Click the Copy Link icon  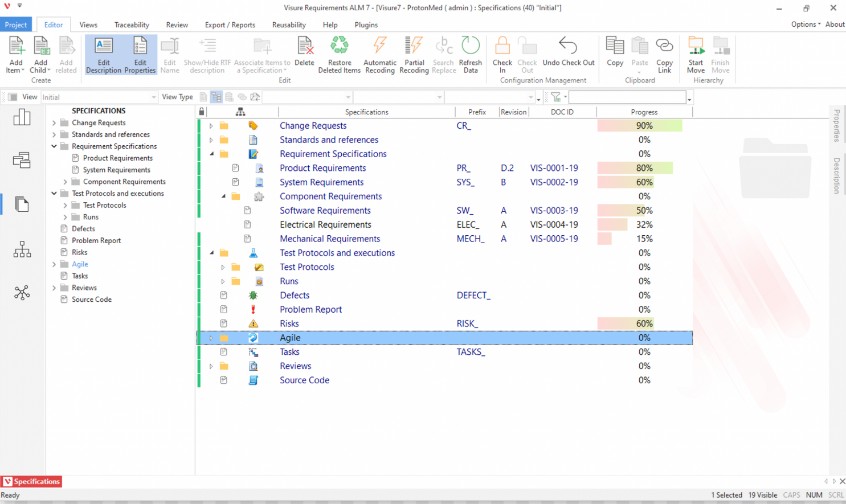pyautogui.click(x=664, y=46)
